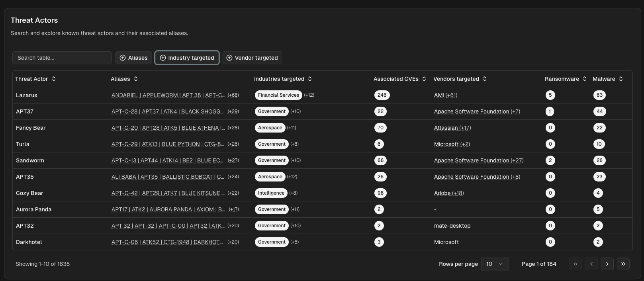The width and height of the screenshot is (644, 281).
Task: Expand +6 industries for Darkhotel
Action: point(294,242)
